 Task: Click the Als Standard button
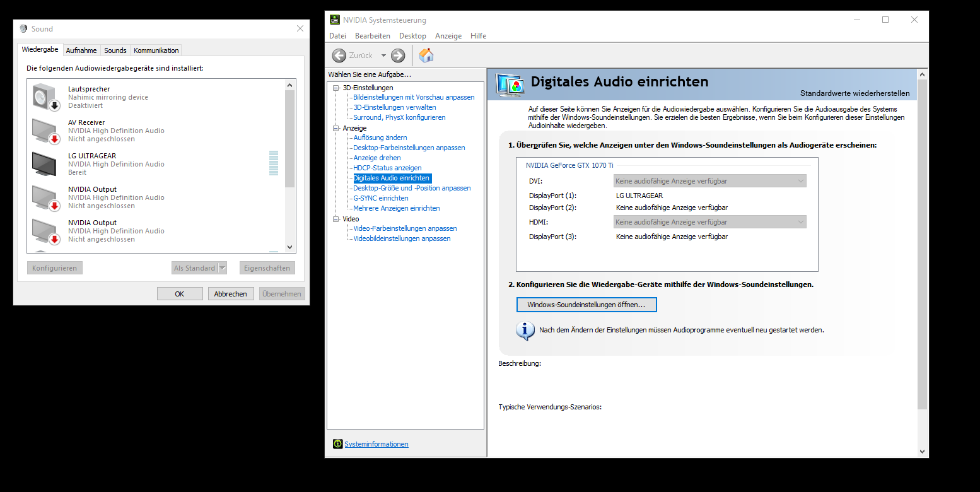[194, 268]
